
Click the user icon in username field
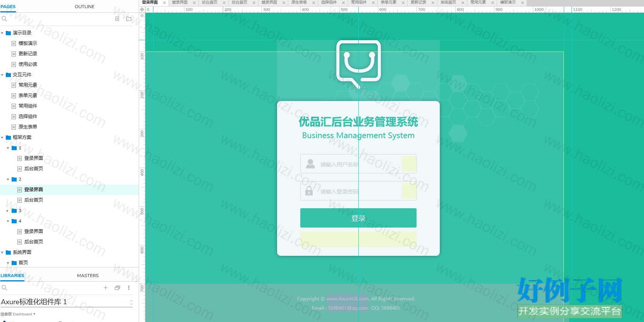tap(310, 164)
